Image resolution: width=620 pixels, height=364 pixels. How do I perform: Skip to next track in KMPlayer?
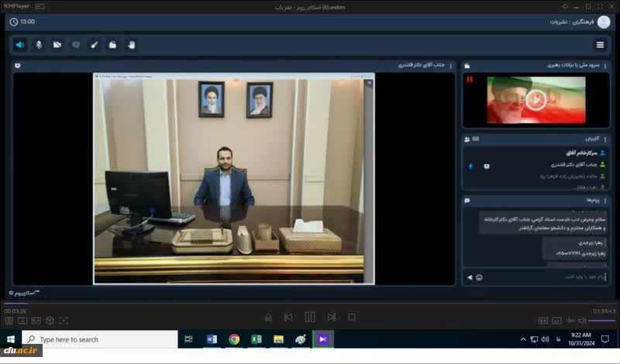click(x=332, y=317)
